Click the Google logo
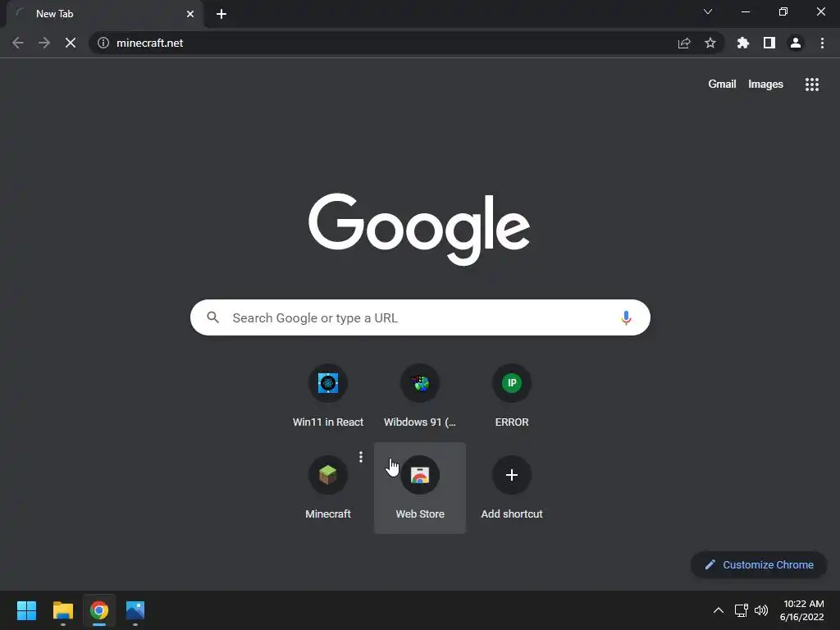The height and width of the screenshot is (630, 840). tap(419, 230)
